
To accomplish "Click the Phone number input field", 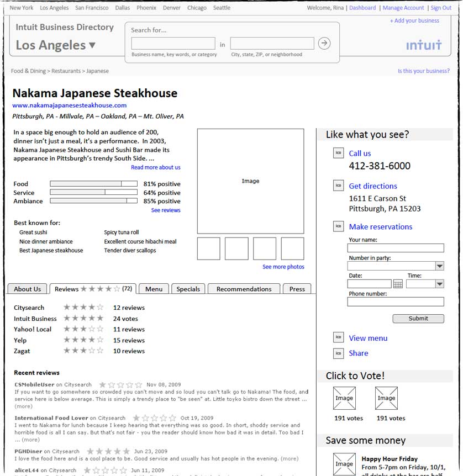I will coord(396,302).
